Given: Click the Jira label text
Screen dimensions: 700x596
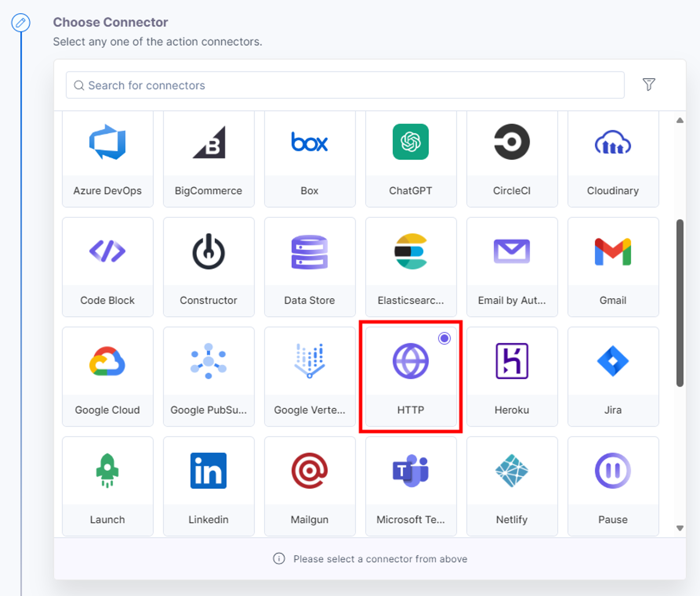Looking at the screenshot, I should [x=613, y=410].
